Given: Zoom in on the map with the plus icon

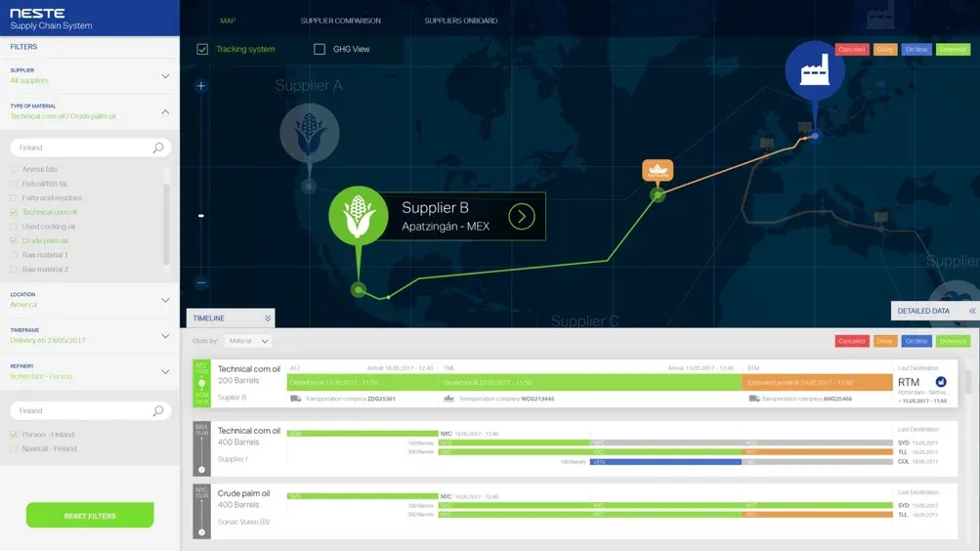Looking at the screenshot, I should coord(200,86).
